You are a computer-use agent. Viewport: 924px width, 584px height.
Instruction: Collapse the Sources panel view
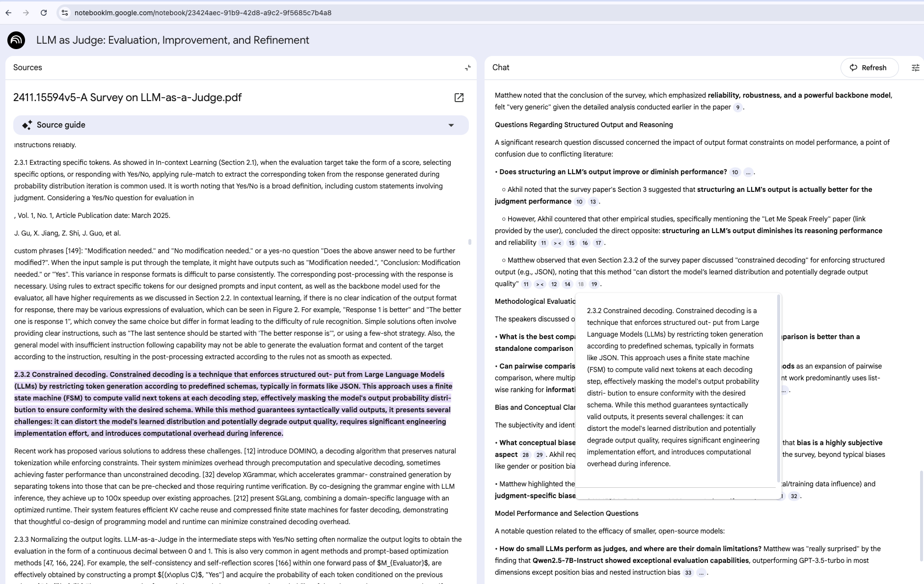click(467, 68)
